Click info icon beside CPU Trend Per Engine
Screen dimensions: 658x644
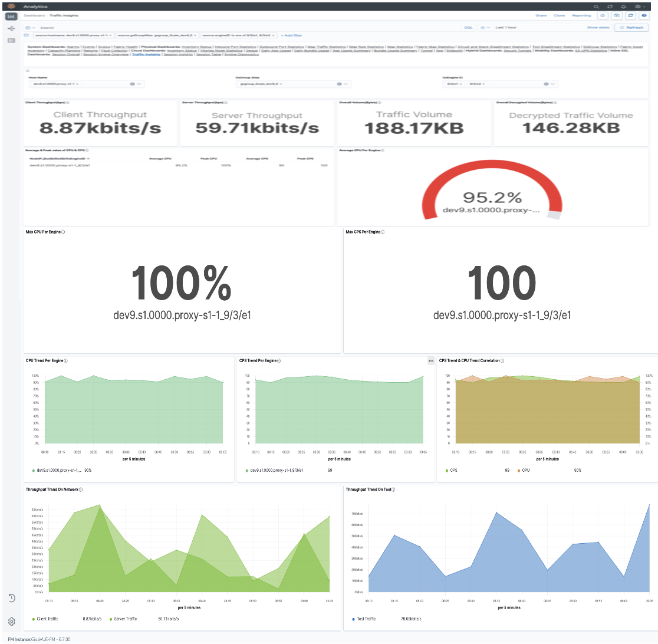(x=66, y=360)
